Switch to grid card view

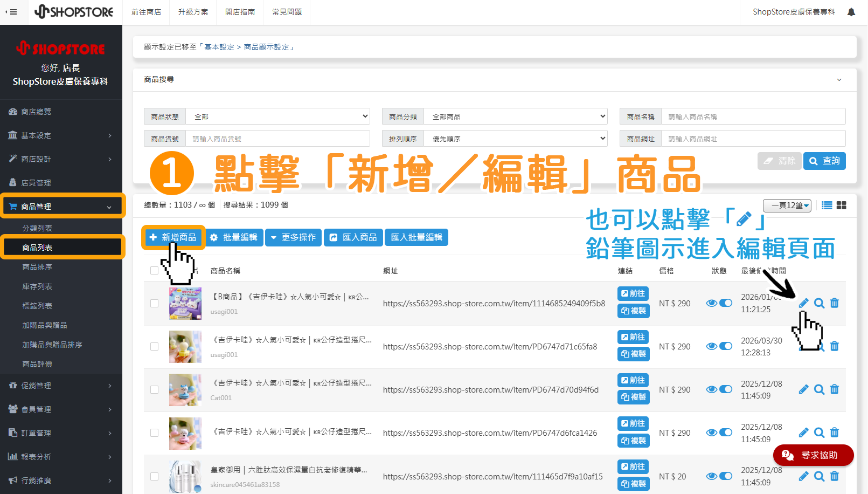point(842,205)
